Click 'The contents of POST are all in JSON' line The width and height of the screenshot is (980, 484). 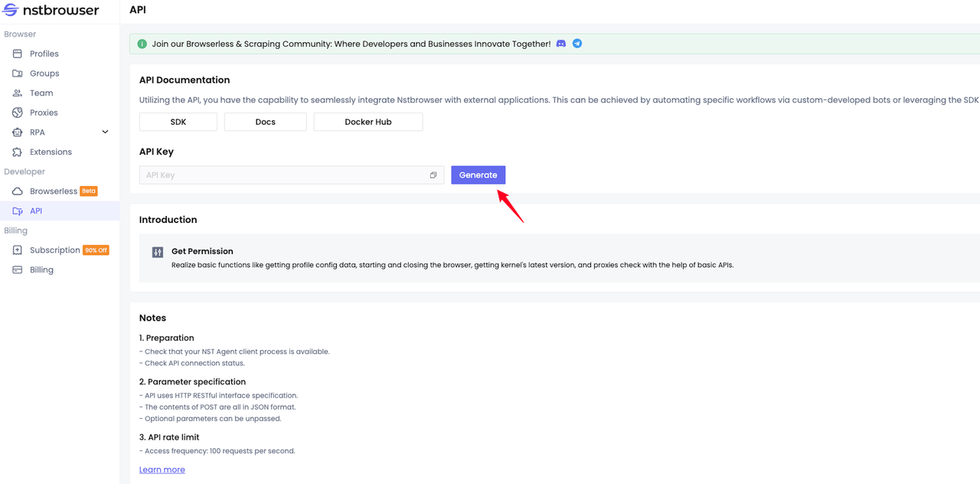217,407
